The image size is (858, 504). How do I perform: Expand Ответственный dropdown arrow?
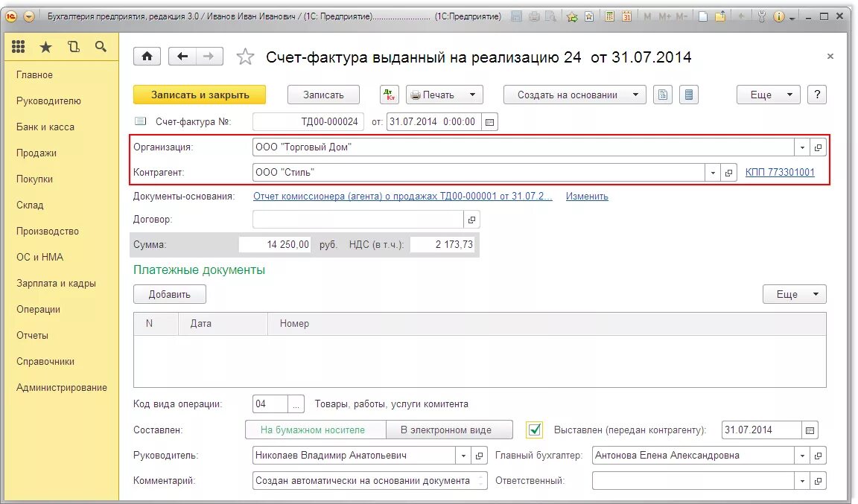click(x=802, y=481)
